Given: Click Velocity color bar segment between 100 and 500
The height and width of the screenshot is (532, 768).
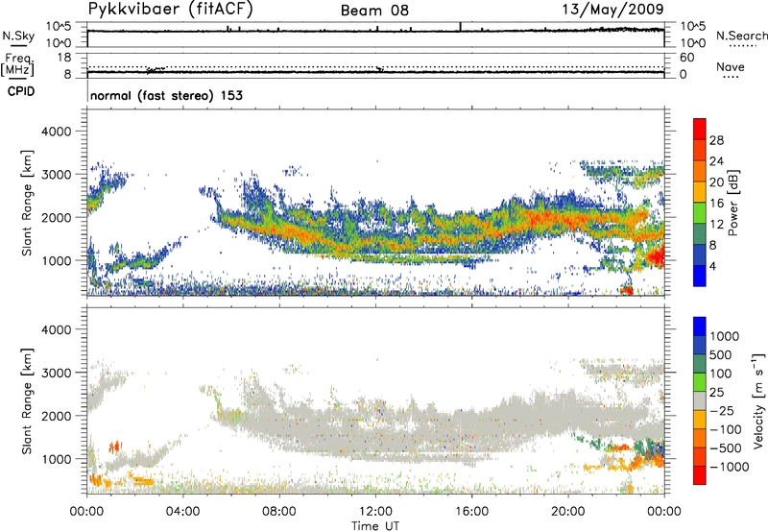Looking at the screenshot, I should (x=700, y=364).
